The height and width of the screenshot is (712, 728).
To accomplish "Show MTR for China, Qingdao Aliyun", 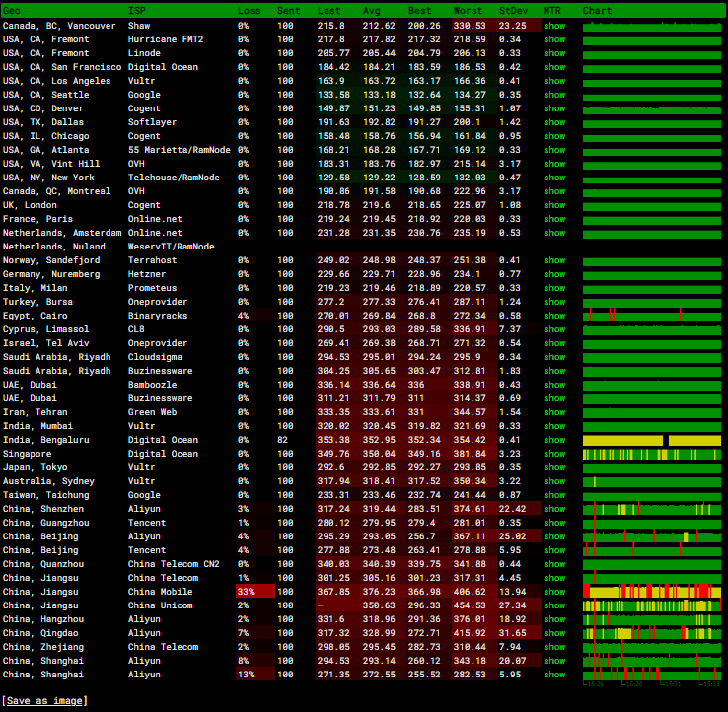I will 554,633.
